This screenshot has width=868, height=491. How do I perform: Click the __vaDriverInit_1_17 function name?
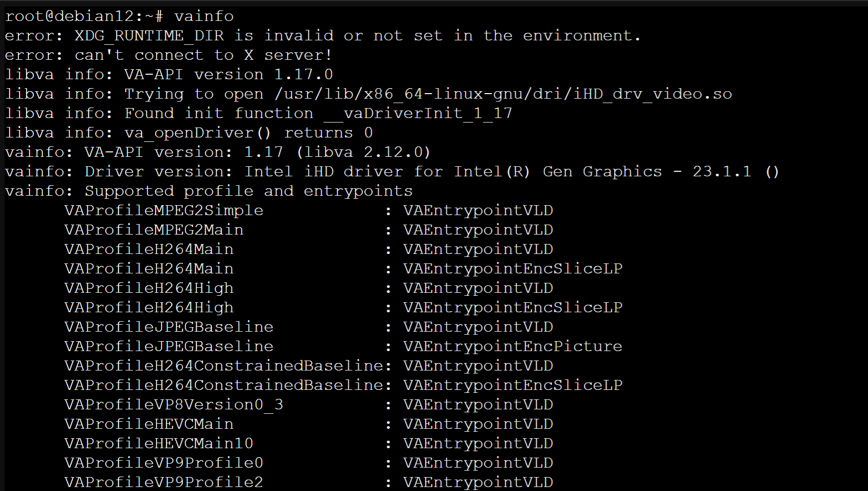418,114
